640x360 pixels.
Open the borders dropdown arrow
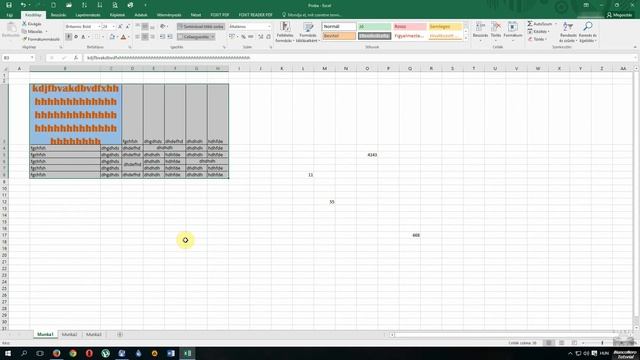103,37
